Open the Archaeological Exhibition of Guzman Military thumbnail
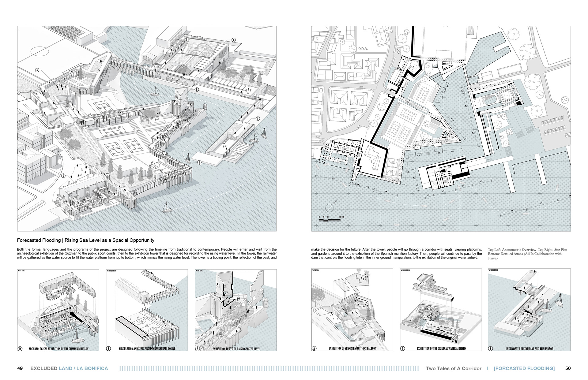The image size is (588, 380). click(x=58, y=310)
